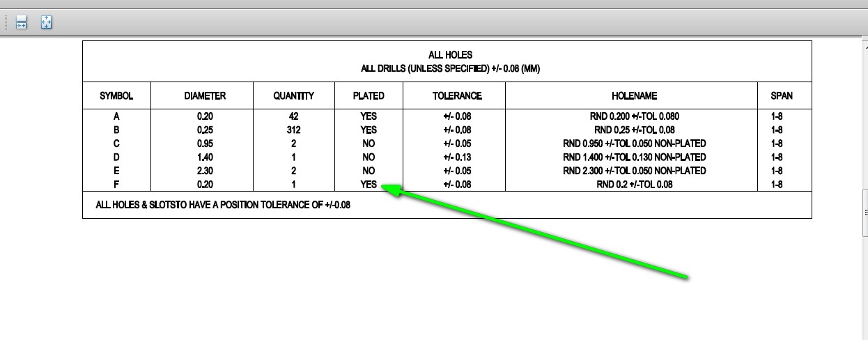Click the fit-to-page toolbar icon
This screenshot has height=340, width=868.
[x=46, y=22]
